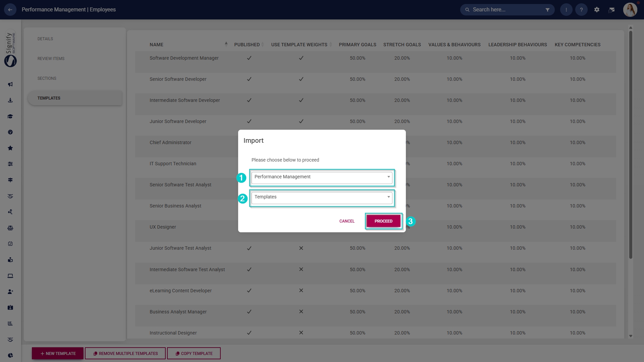
Task: Open the person-on-podium sidebar icon
Action: click(10, 100)
